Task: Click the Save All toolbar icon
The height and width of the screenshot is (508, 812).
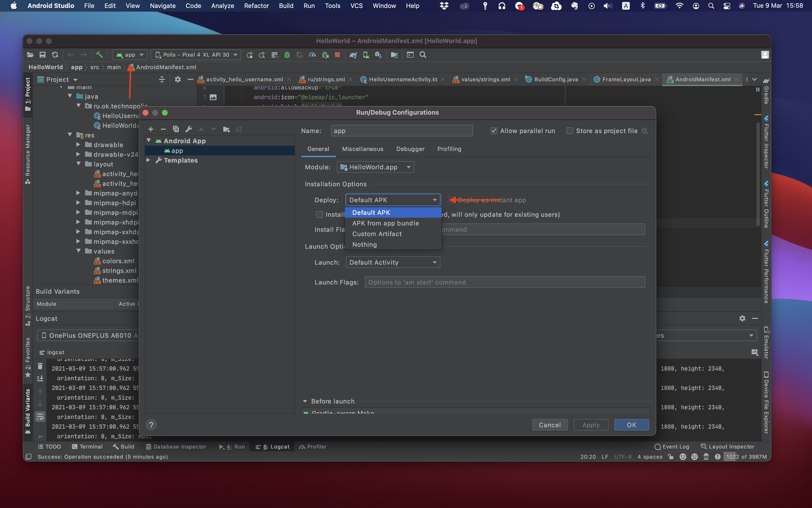Action: click(x=43, y=55)
